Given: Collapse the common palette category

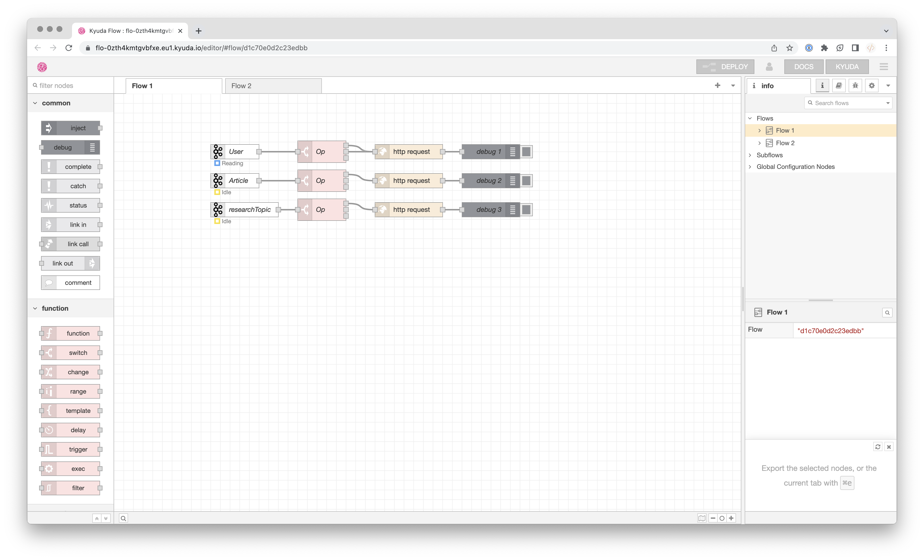Looking at the screenshot, I should pos(35,103).
